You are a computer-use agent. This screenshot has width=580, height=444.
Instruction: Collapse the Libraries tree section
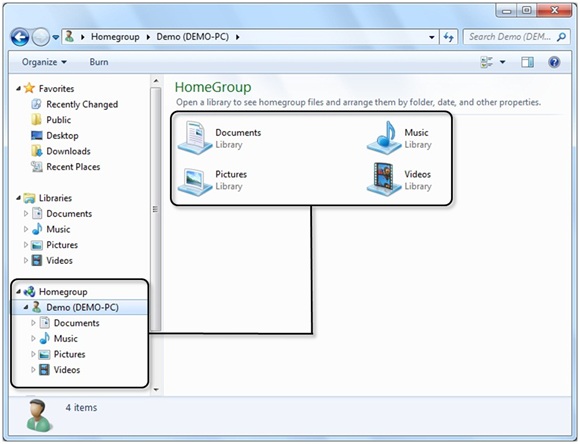tap(18, 198)
